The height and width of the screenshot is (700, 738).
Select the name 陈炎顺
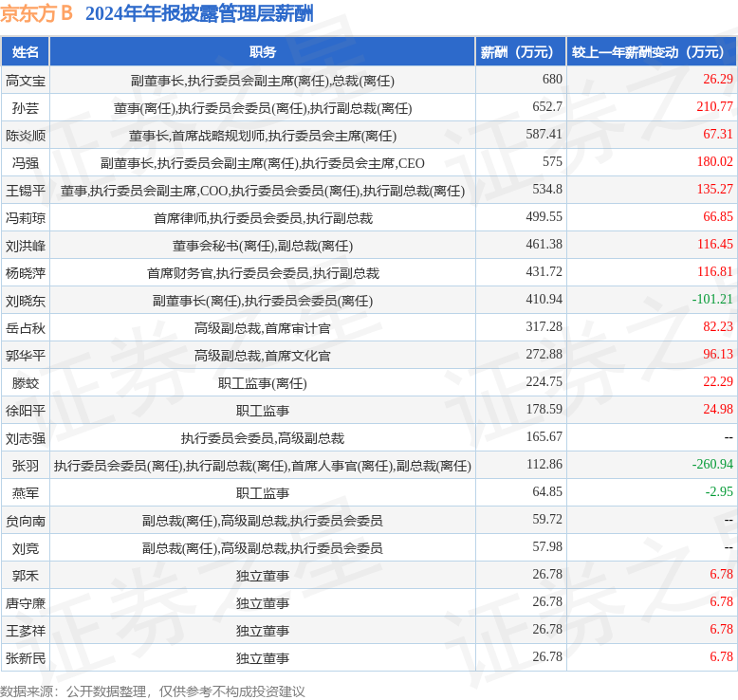click(26, 136)
